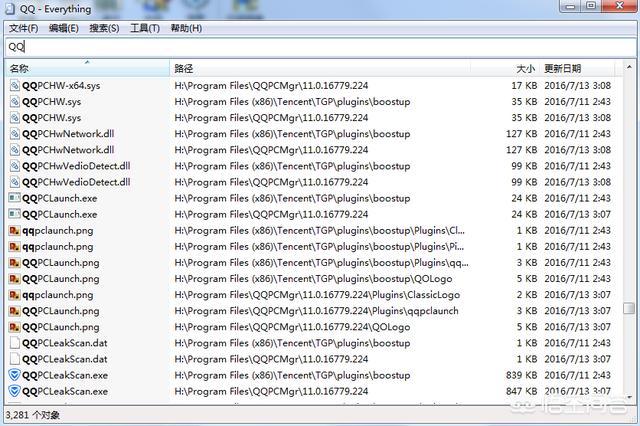Click the 3,281 个对象 status bar text
The width and height of the screenshot is (640, 426).
[x=33, y=415]
